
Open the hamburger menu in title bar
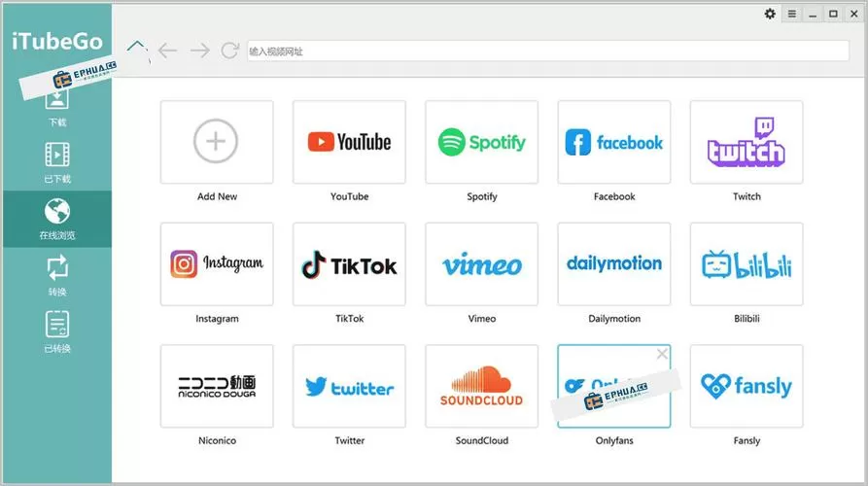[x=792, y=14]
